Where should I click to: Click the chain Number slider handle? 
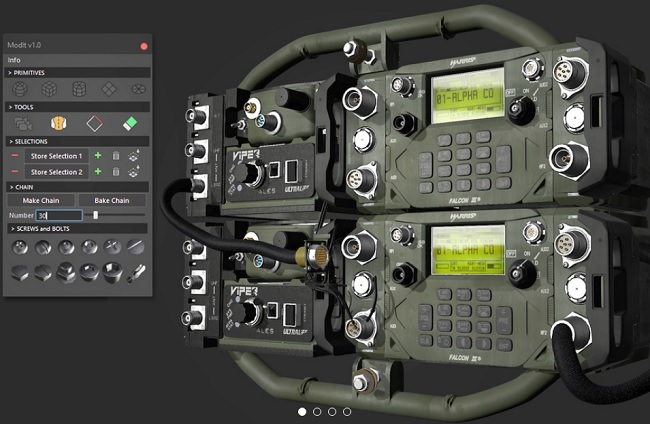click(96, 215)
